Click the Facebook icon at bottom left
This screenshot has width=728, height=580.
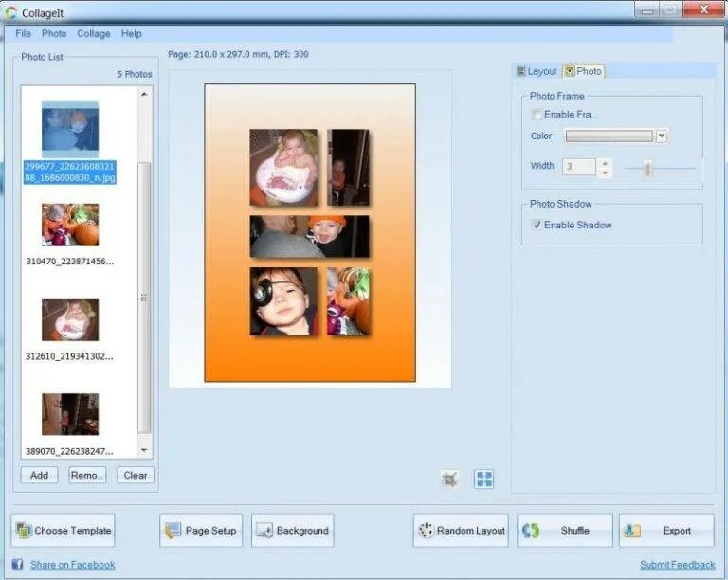(17, 564)
